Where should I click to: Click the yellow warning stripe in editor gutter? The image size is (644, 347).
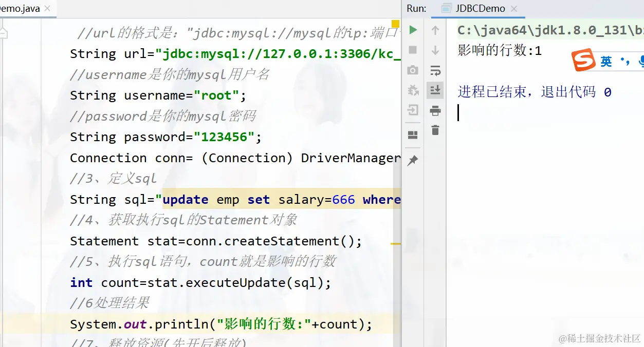395,244
